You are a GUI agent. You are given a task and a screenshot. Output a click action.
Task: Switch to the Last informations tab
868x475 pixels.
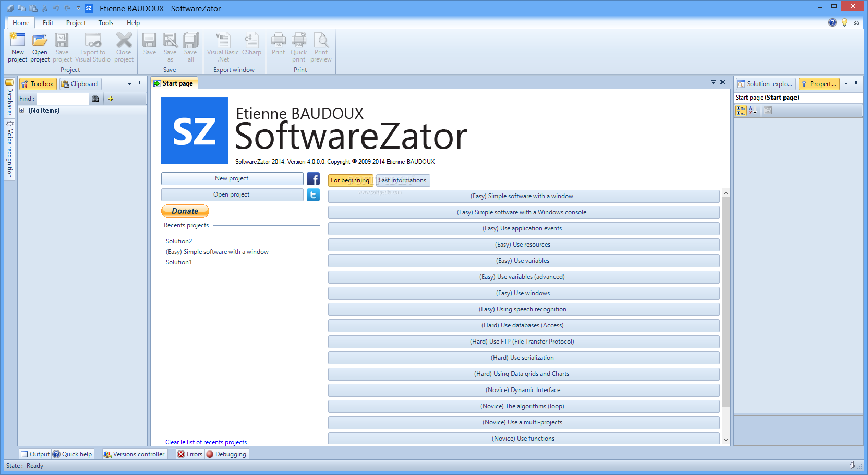click(x=403, y=180)
